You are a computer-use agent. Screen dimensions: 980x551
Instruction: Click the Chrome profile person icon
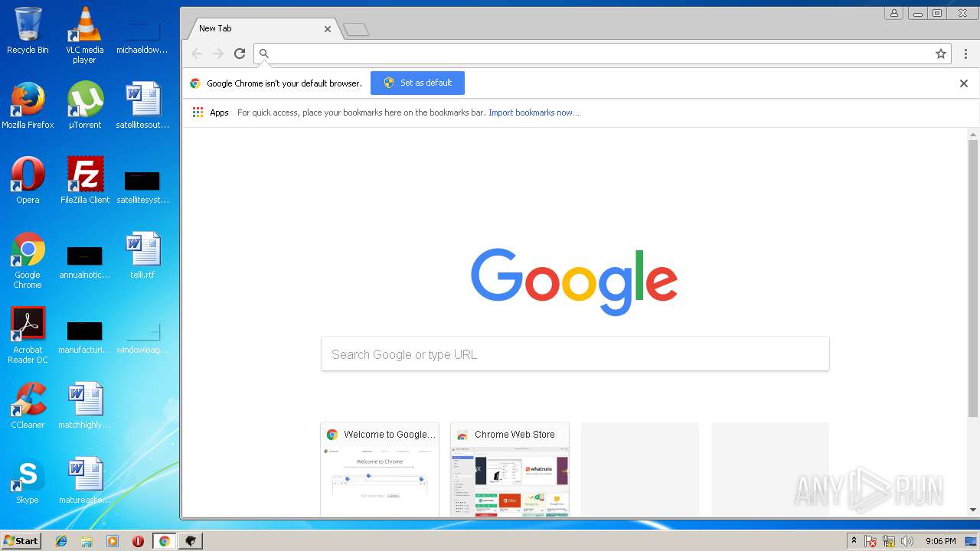pos(893,13)
